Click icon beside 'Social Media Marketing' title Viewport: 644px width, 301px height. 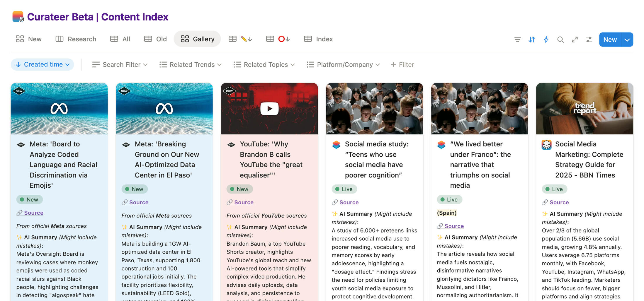(x=546, y=144)
